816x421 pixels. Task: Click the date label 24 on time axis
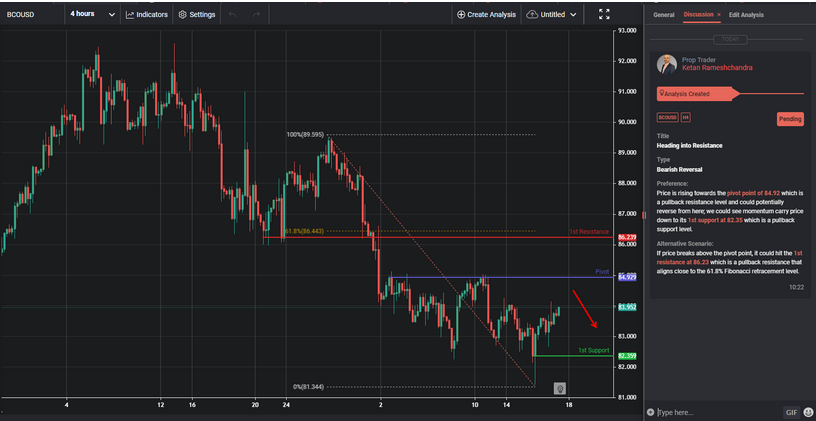tap(287, 404)
